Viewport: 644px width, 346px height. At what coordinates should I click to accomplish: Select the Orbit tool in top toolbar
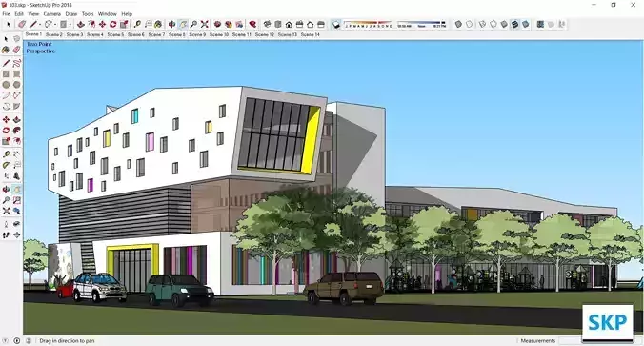point(171,24)
